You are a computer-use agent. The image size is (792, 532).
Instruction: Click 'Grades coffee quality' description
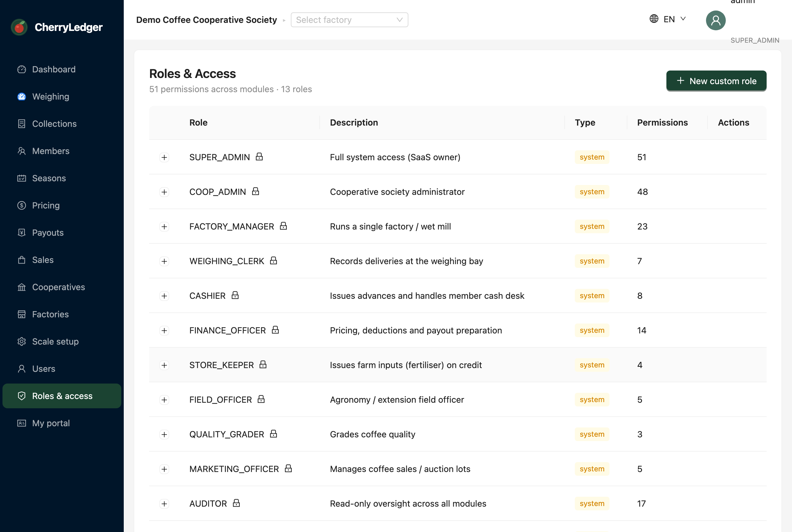(x=372, y=434)
